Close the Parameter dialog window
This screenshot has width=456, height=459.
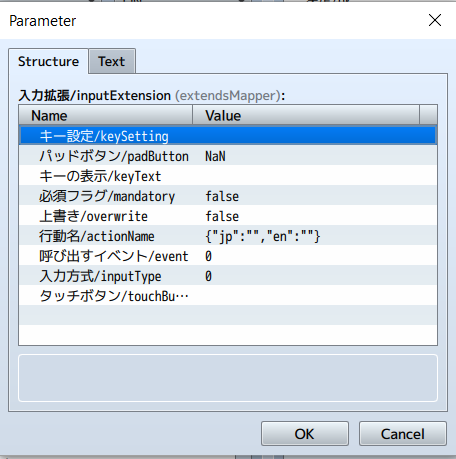pos(435,20)
